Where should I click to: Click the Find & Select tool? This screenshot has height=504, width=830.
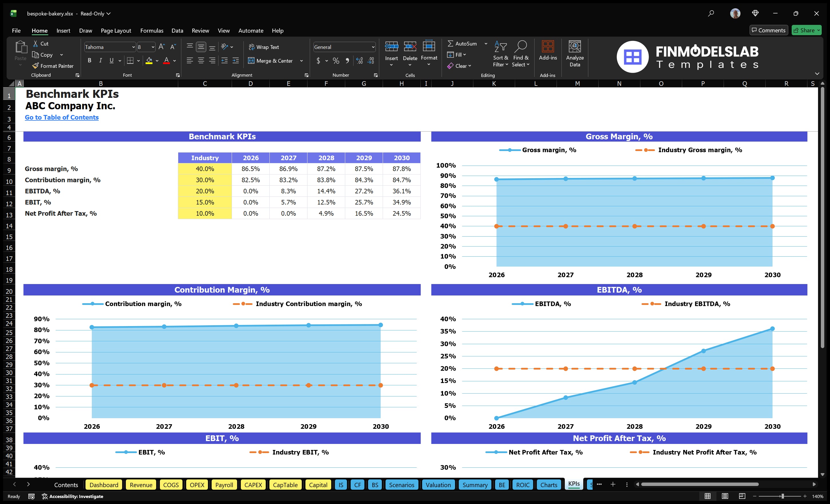point(521,54)
